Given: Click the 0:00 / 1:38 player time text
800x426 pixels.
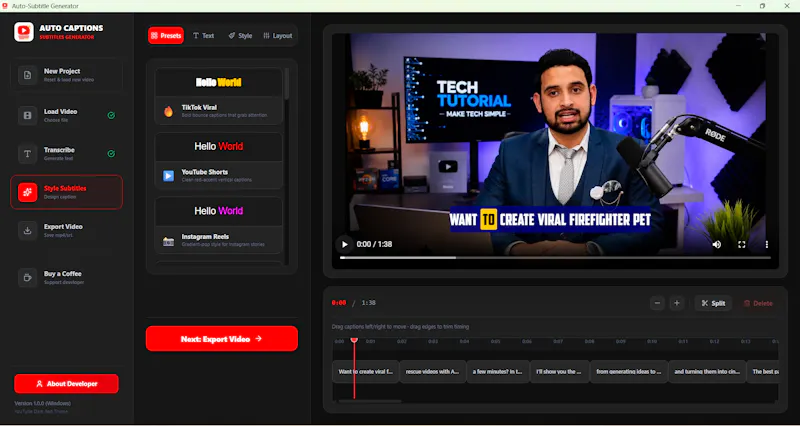Looking at the screenshot, I should point(374,244).
